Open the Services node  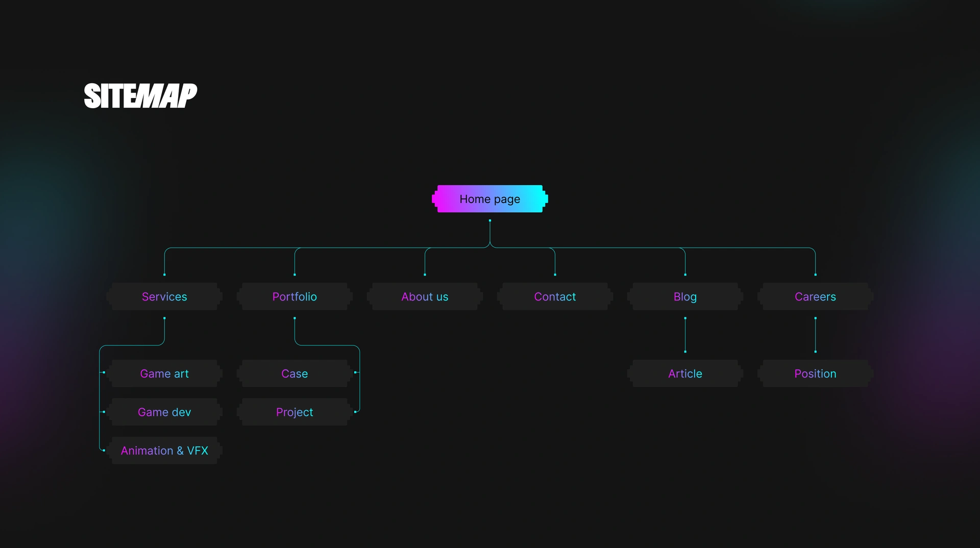(x=164, y=296)
